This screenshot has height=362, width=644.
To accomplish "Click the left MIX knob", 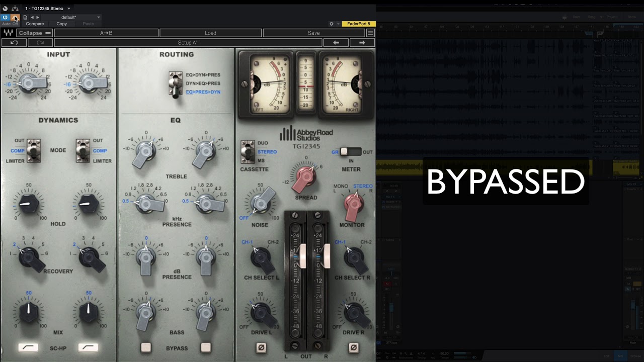I will tap(28, 312).
